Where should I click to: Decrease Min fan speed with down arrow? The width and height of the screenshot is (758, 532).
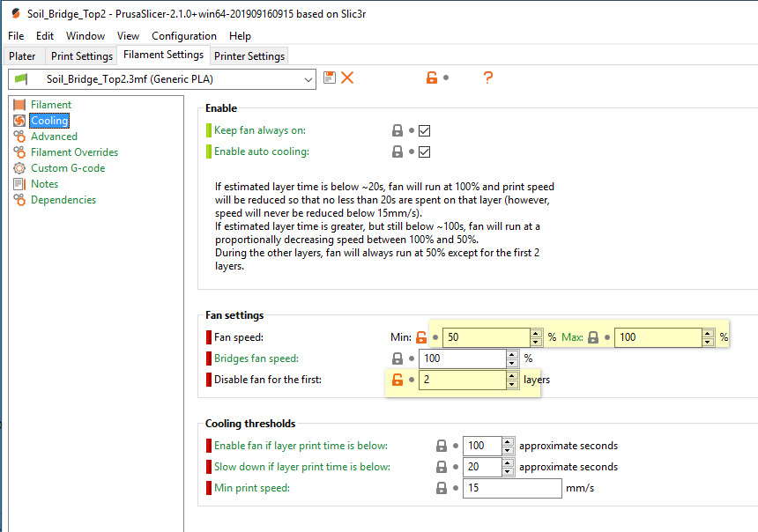coord(536,342)
